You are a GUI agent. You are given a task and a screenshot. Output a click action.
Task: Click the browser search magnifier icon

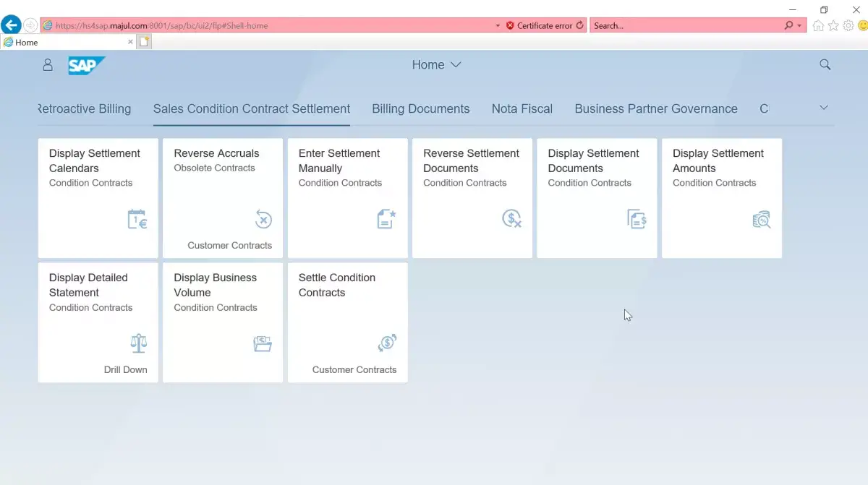tap(788, 25)
